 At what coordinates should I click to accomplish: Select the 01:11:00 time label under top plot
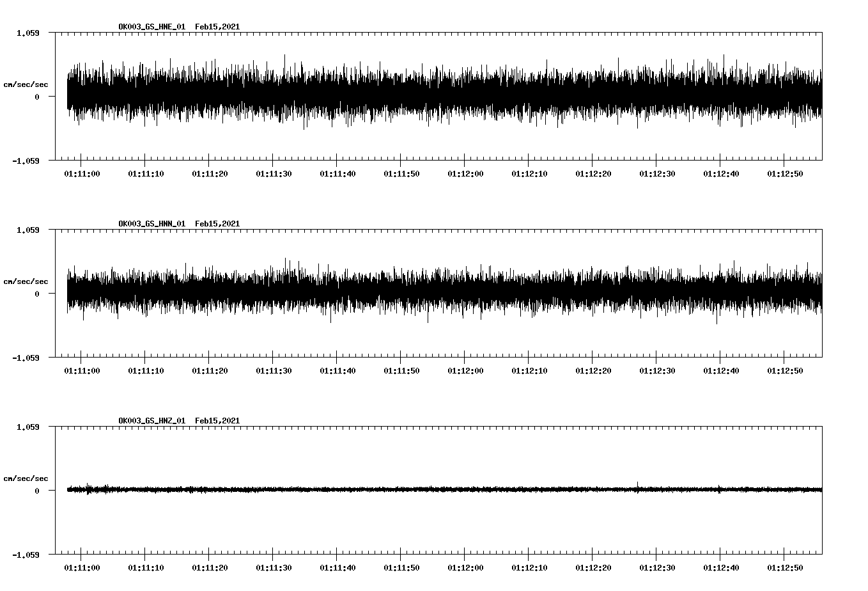pos(82,173)
